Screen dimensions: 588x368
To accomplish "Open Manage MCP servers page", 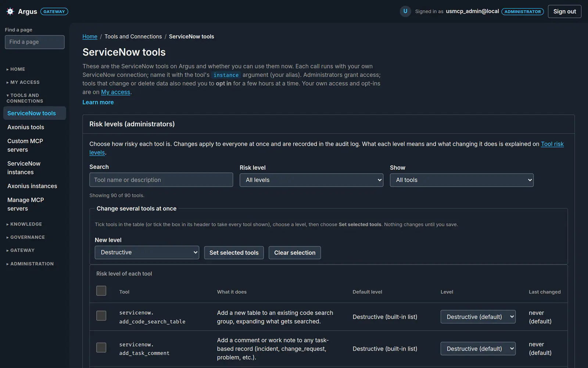I will coord(35,204).
